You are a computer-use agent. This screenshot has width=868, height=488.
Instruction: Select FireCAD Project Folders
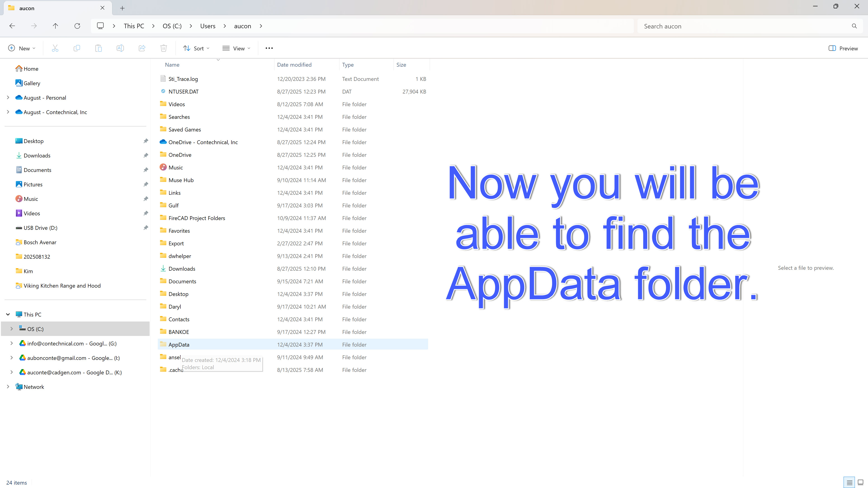coord(293,218)
